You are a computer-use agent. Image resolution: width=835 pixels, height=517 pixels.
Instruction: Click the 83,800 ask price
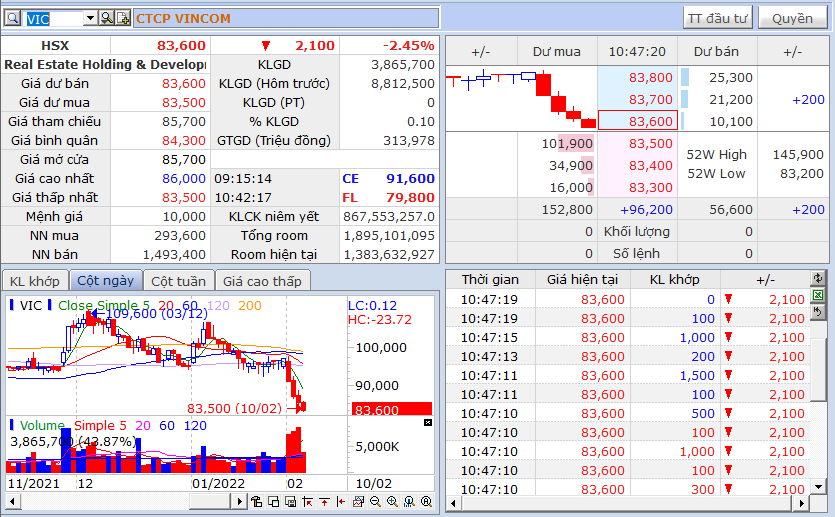[x=651, y=78]
